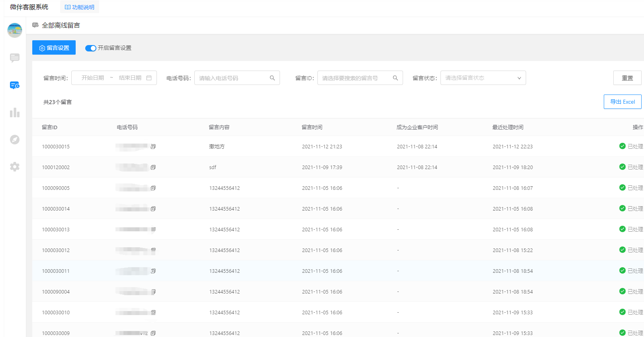Select message ID 1000120002
The height and width of the screenshot is (337, 644).
click(56, 167)
